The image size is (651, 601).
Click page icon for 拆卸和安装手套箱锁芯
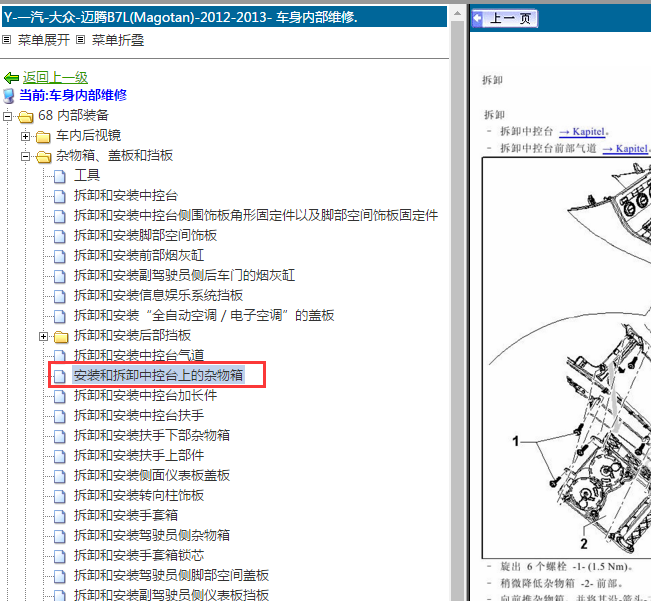pyautogui.click(x=60, y=556)
